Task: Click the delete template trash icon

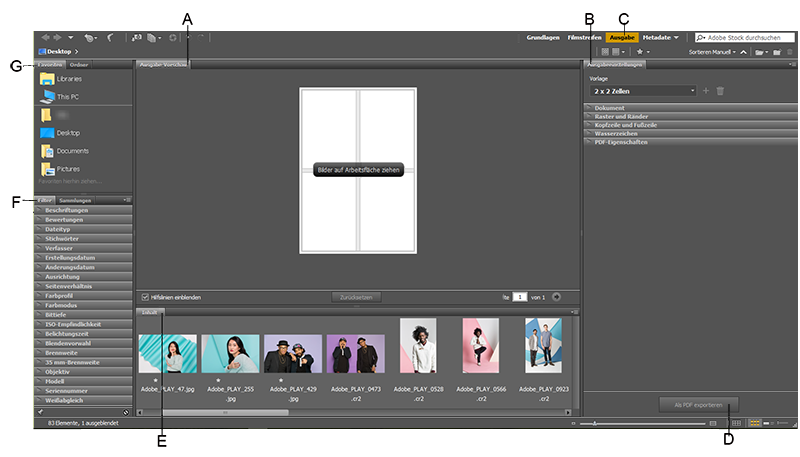Action: 720,91
